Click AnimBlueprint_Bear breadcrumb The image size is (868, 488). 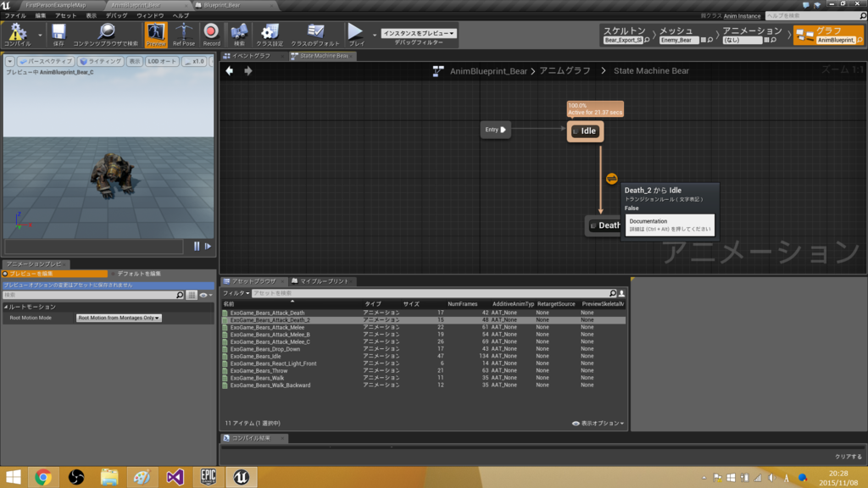pyautogui.click(x=488, y=71)
